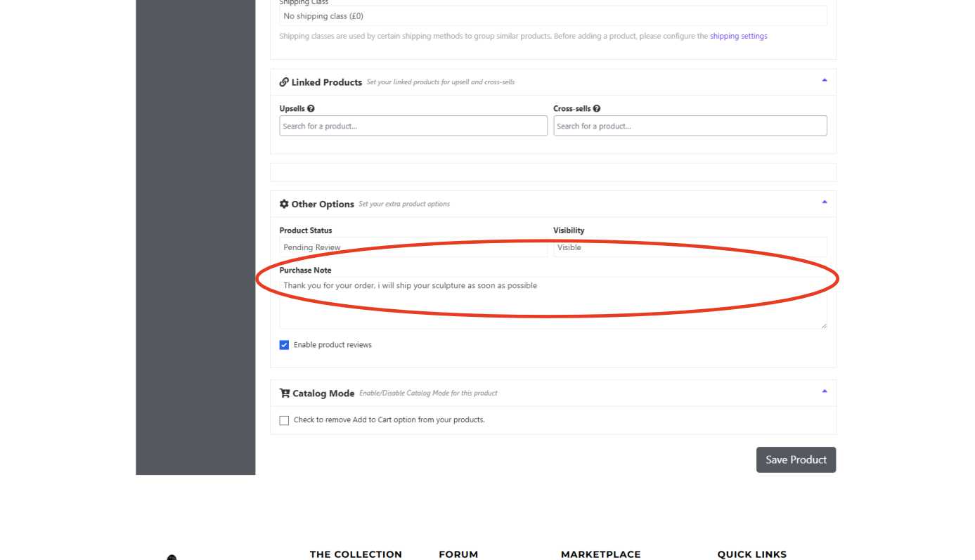Check the remove Add to Cart option

[x=284, y=420]
